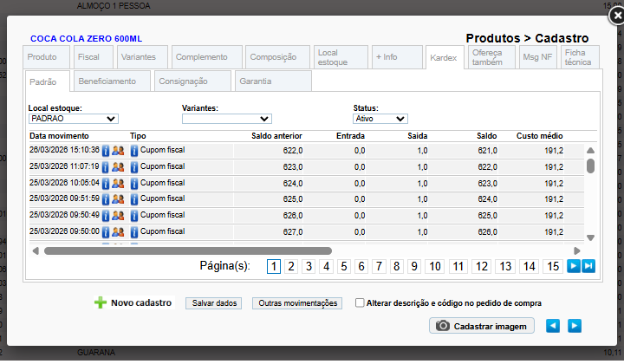The width and height of the screenshot is (624, 364).
Task: Go to page 5
Action: click(x=344, y=266)
